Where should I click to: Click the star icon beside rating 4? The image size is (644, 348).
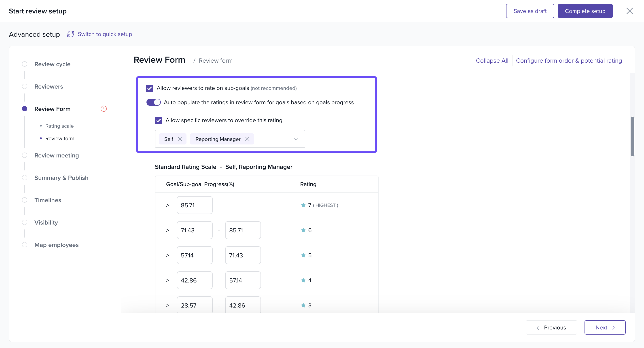point(303,280)
